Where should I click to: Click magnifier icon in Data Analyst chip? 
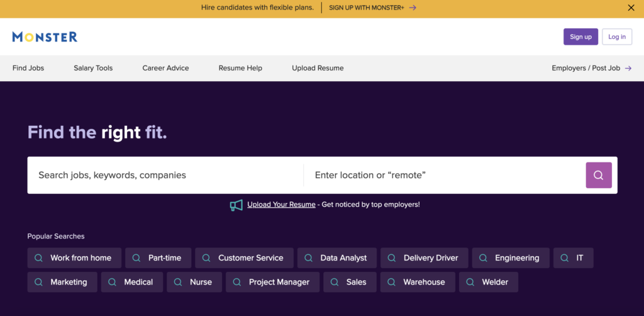click(308, 258)
